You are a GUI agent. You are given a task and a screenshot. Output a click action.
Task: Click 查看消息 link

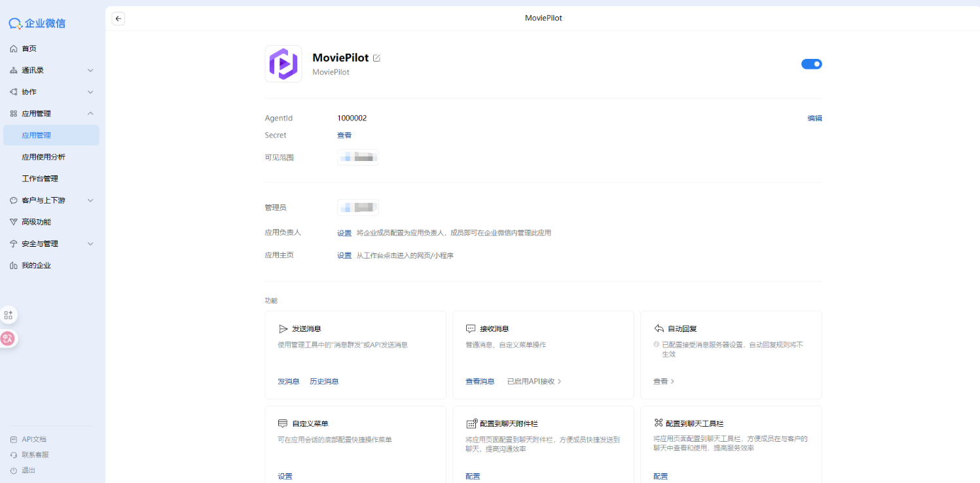(480, 382)
